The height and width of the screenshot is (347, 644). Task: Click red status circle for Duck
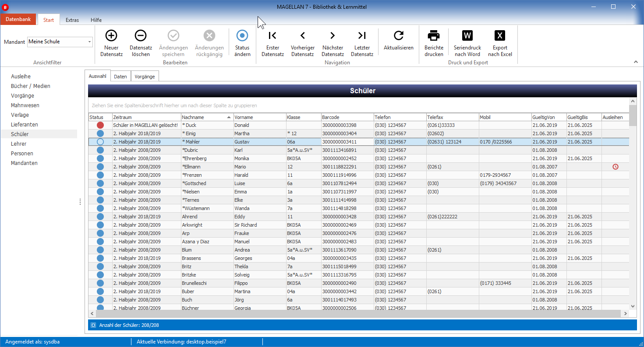pos(100,125)
